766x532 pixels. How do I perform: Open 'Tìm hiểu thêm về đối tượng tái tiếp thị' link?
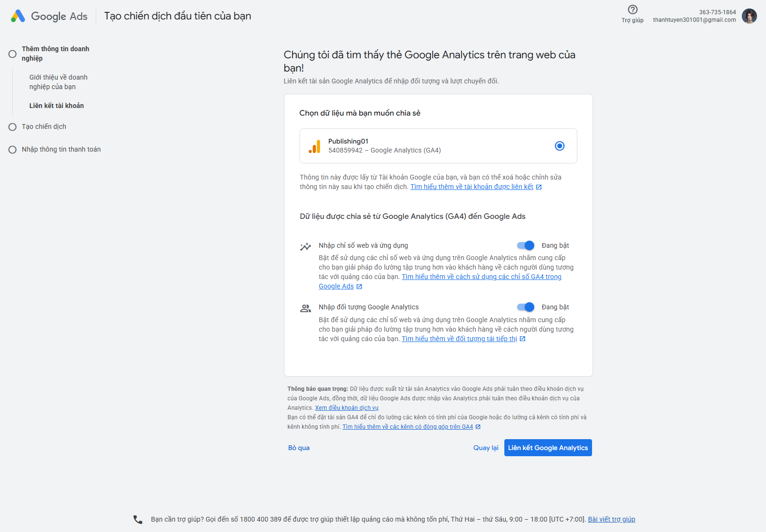(x=459, y=339)
